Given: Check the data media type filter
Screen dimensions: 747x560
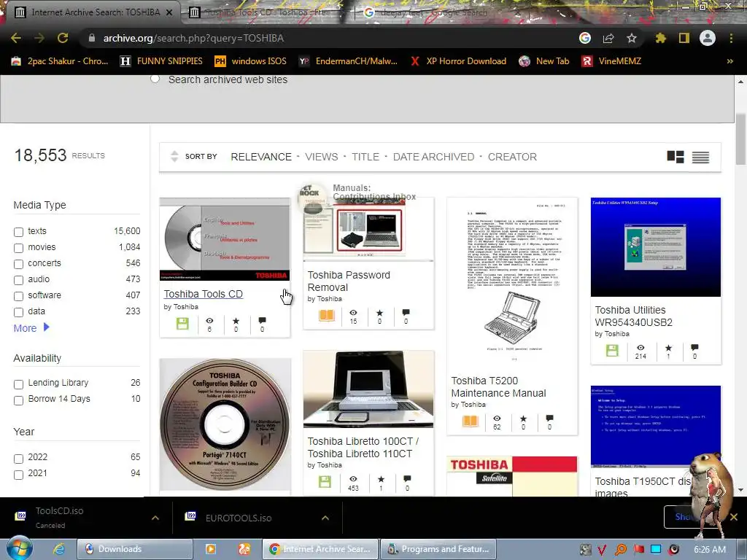Looking at the screenshot, I should tap(18, 312).
